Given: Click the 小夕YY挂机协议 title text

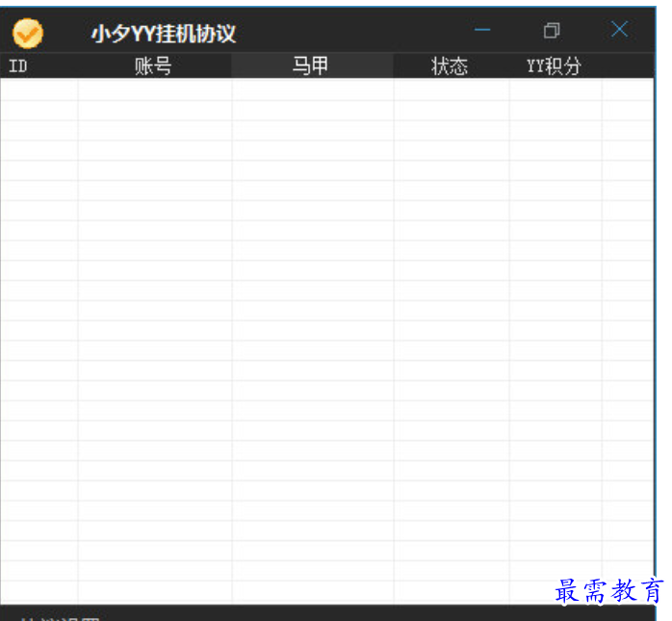Looking at the screenshot, I should click(x=164, y=34).
